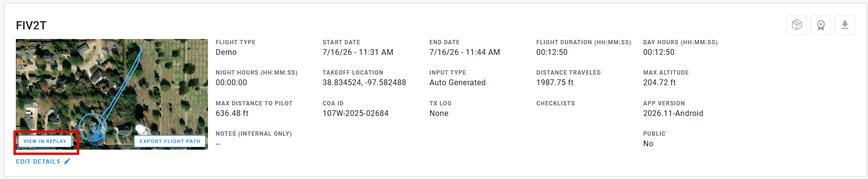Open the flight in replay view
Screen dimensions: 868x179
(45, 141)
